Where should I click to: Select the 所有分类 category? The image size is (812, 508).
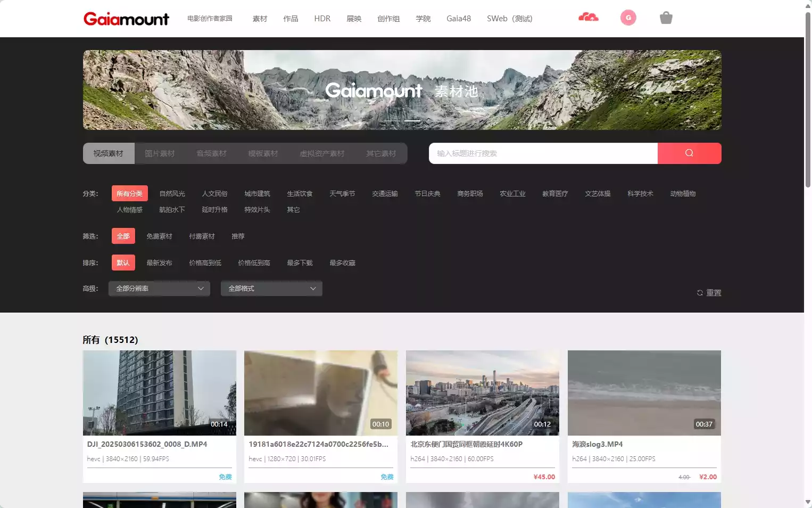click(x=130, y=193)
